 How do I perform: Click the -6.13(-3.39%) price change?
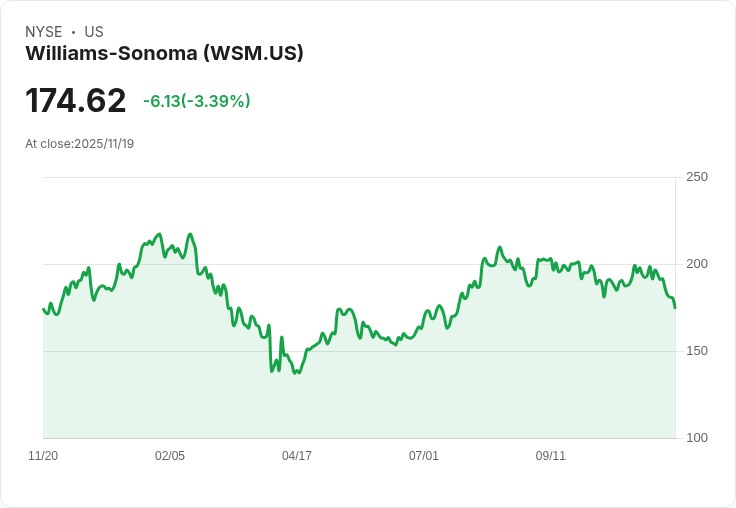point(197,101)
